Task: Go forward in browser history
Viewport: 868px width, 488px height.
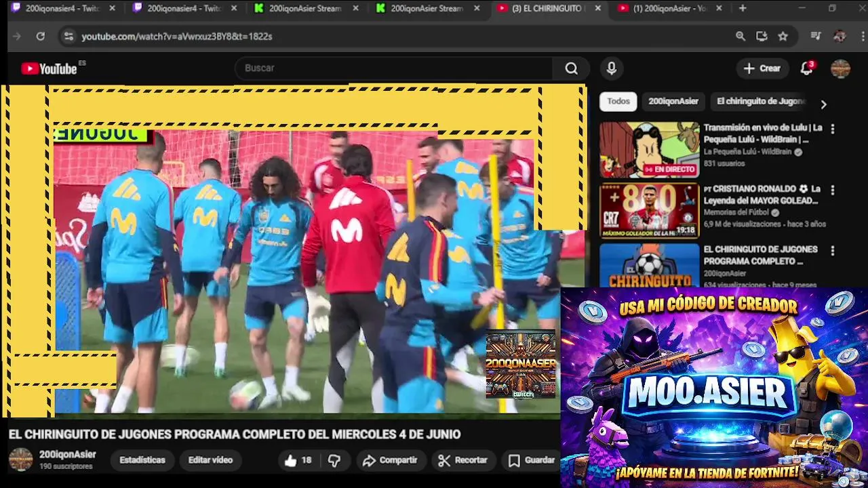Action: (x=17, y=36)
